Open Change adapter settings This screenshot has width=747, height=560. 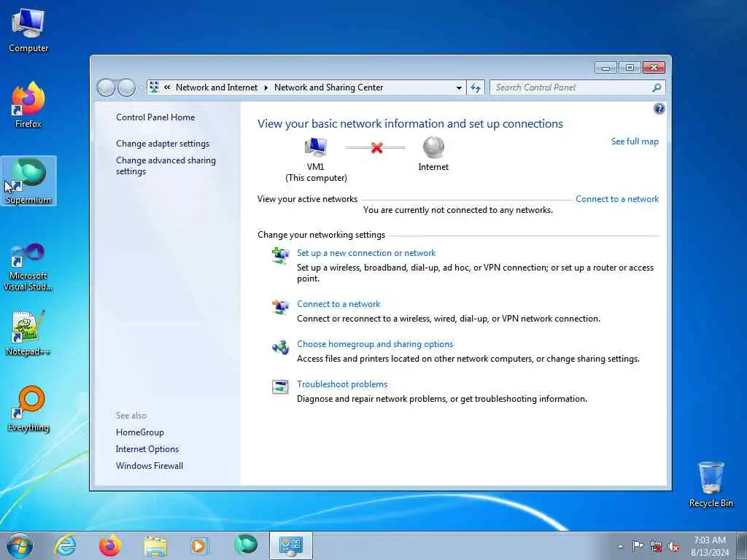[x=163, y=144]
